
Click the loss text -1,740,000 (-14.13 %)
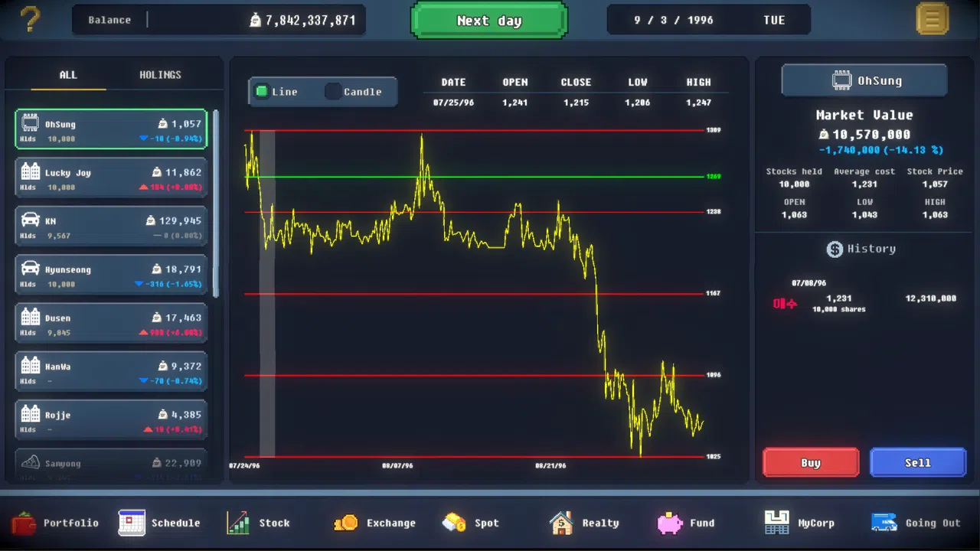pos(880,151)
